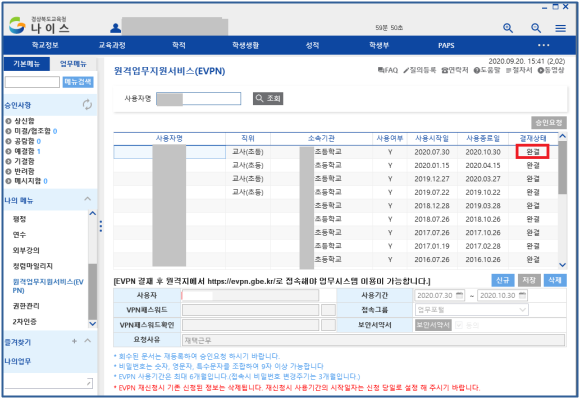Click the 사용시작일 column header

(x=432, y=138)
